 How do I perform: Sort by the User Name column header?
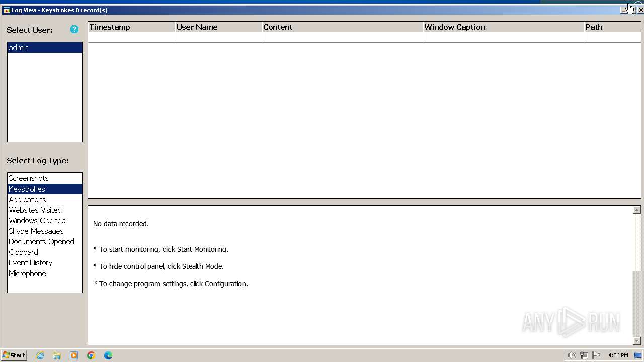coord(218,27)
